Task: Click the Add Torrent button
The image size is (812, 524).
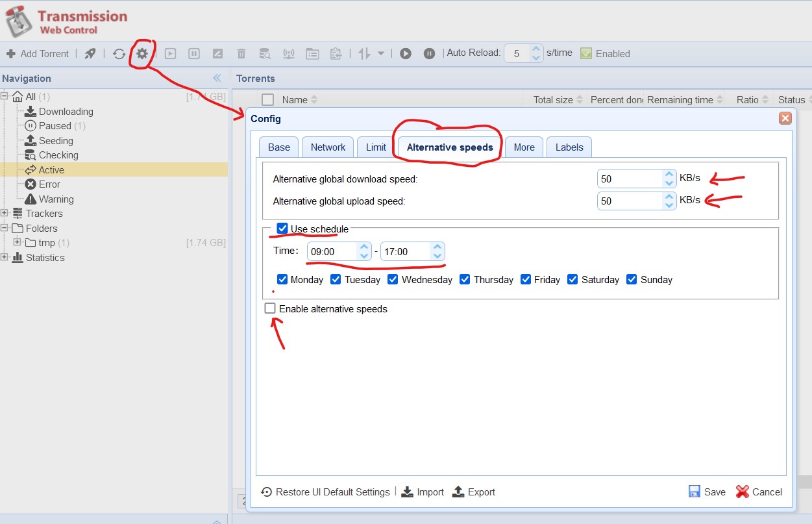Action: (x=37, y=54)
